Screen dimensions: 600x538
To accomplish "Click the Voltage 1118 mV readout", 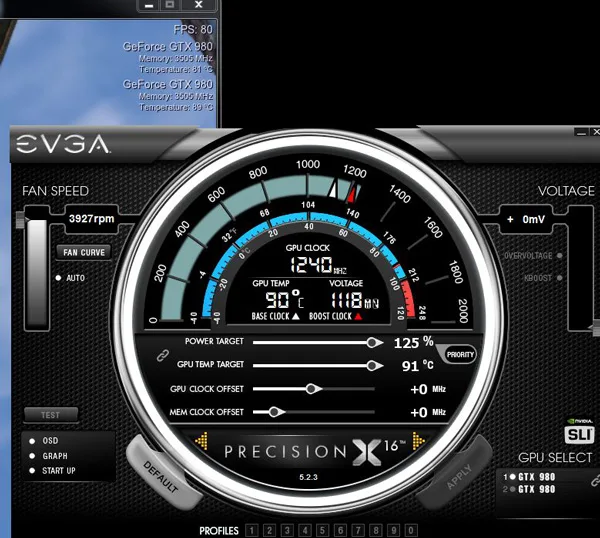I will [x=354, y=300].
